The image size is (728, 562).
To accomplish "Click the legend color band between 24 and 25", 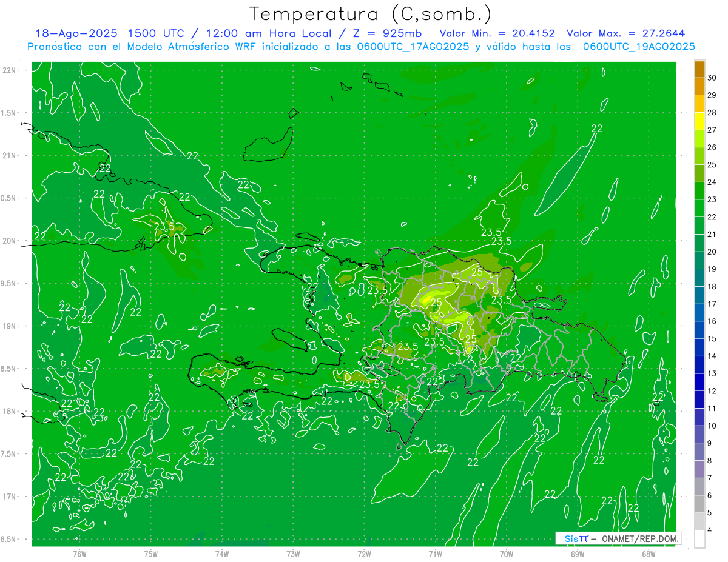I will click(x=699, y=173).
